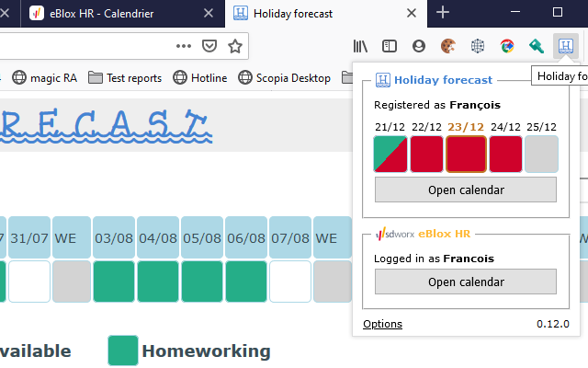588x368 pixels.
Task: Select the 22/12 red day box
Action: point(426,154)
